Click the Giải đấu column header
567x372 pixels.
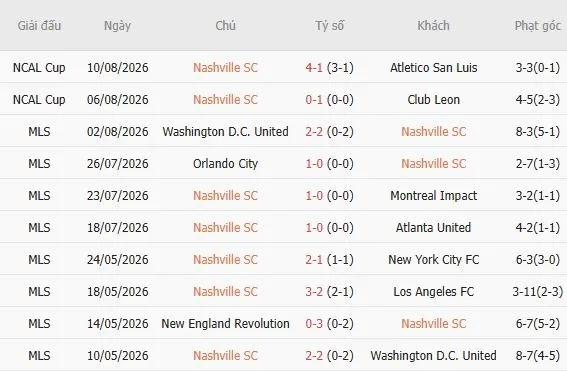click(39, 26)
